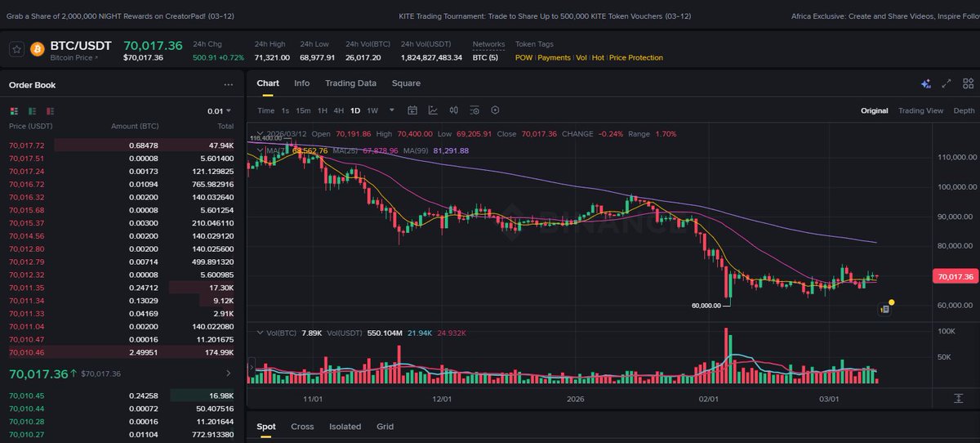Click the hexagon replay icon in chart toolbar
Image resolution: width=980 pixels, height=443 pixels.
click(494, 110)
